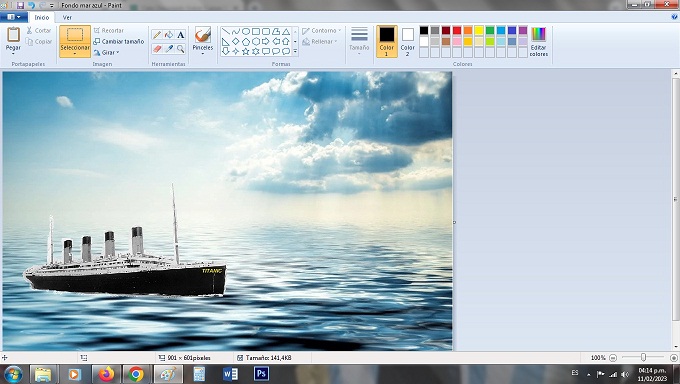Expand the Pinceles brushes dropdown arrow
This screenshot has width=680, height=384.
203,54
